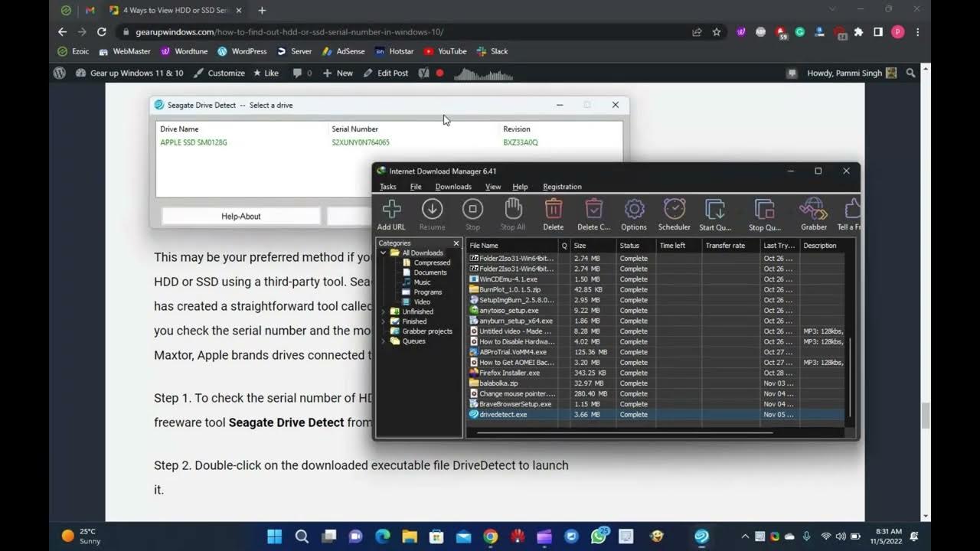980x551 pixels.
Task: Click the WordPress logo in admin bar
Action: pos(59,73)
